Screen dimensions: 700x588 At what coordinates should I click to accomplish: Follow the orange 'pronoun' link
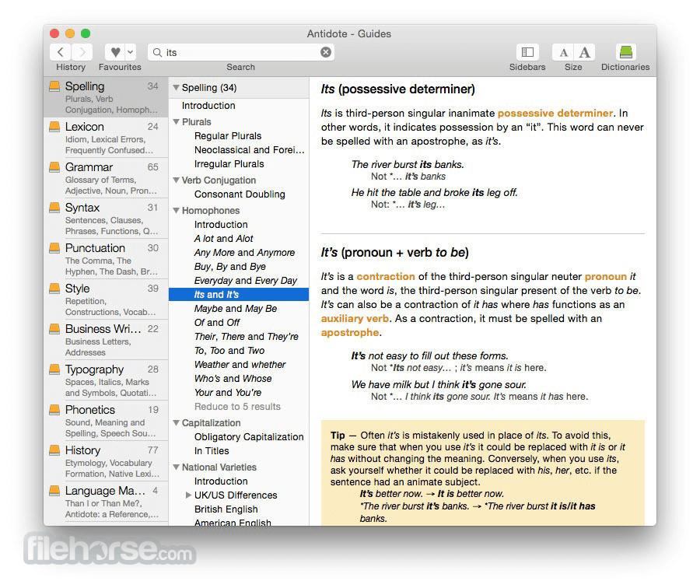click(606, 276)
